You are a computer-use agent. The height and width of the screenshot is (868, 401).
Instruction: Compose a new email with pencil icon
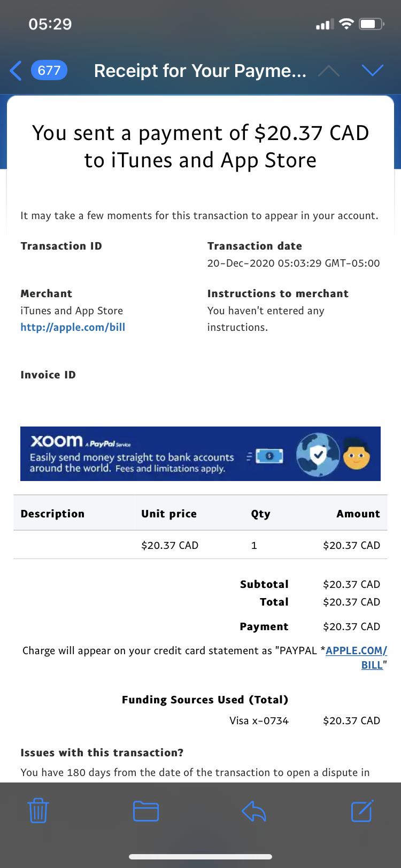362,811
